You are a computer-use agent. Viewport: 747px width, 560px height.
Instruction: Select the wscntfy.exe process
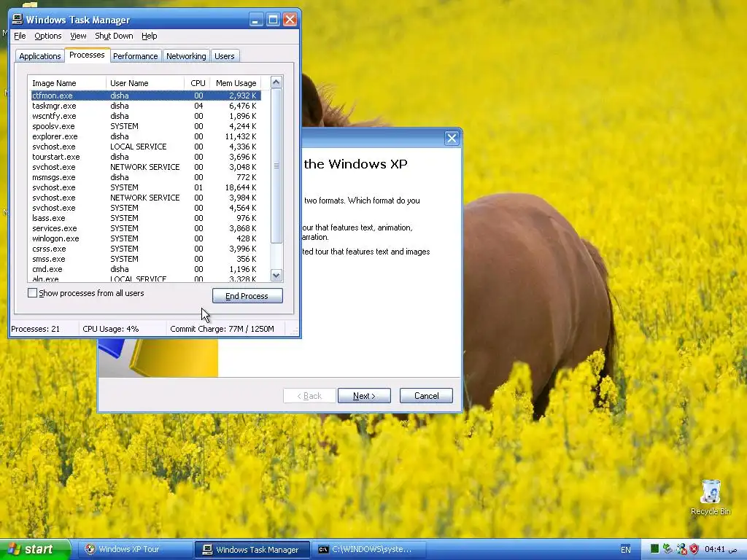pos(146,116)
